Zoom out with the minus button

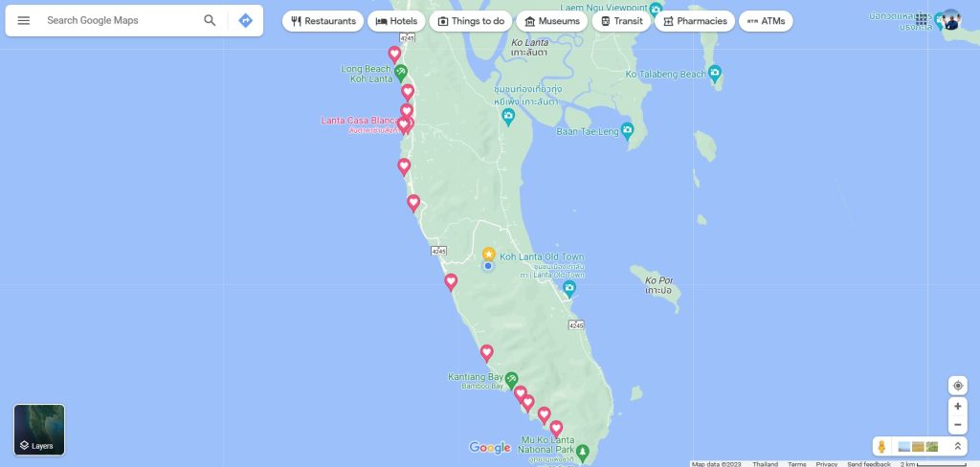tap(957, 425)
